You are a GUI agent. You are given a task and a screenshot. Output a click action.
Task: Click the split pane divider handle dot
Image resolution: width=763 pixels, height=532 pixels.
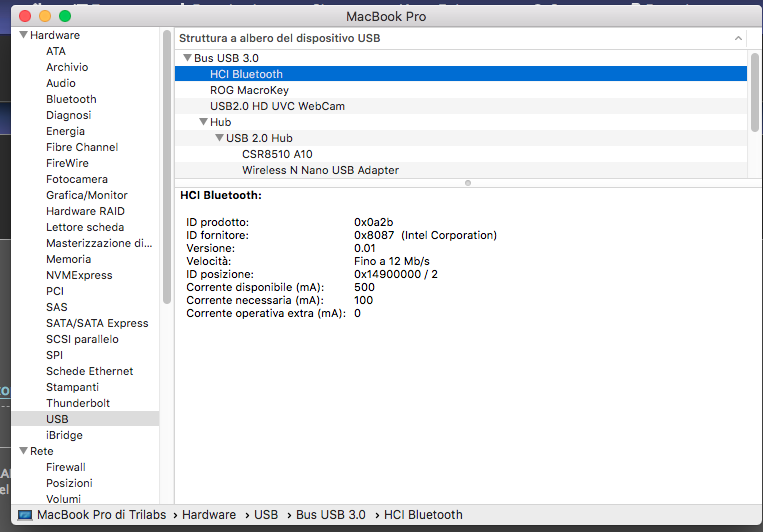(468, 183)
